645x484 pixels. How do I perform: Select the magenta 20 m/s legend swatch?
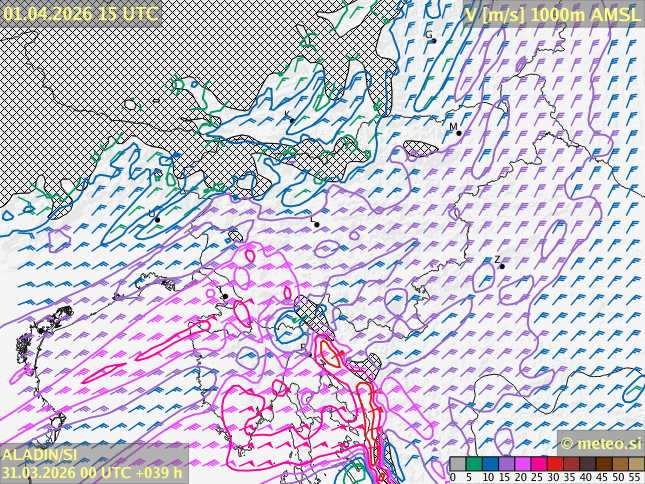tap(522, 464)
